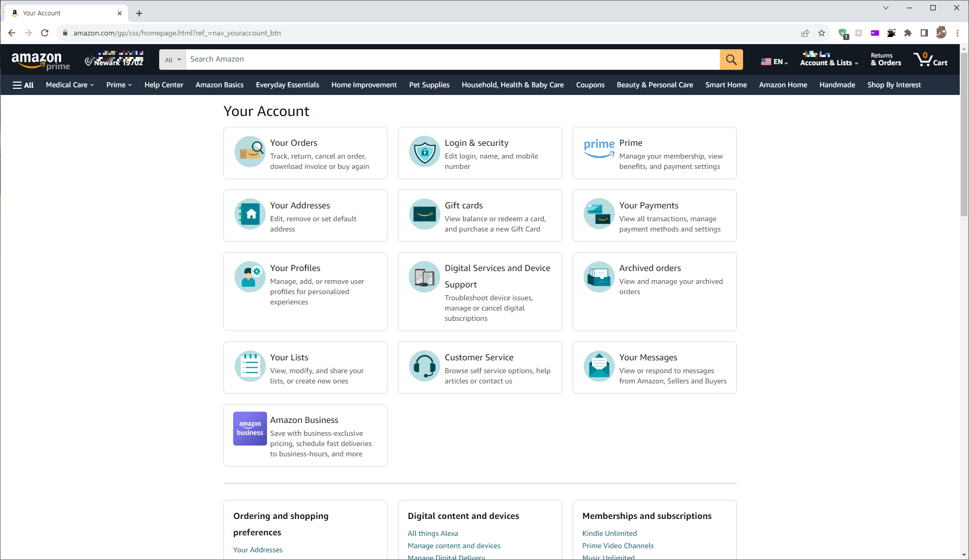Open the All hamburger menu
Image resolution: width=969 pixels, height=560 pixels.
(x=23, y=85)
